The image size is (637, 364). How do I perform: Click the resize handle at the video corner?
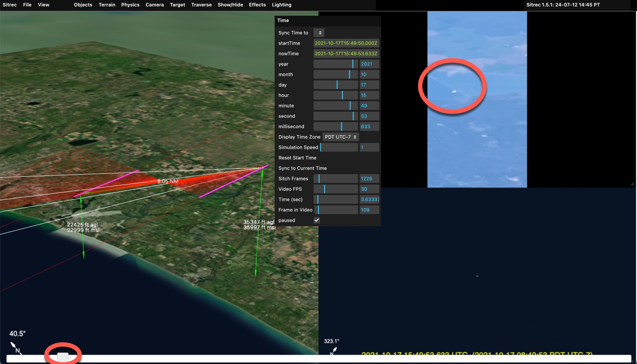[632, 184]
